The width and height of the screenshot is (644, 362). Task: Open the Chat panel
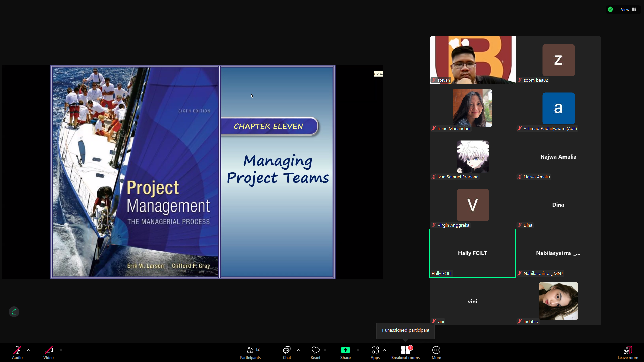pyautogui.click(x=287, y=353)
